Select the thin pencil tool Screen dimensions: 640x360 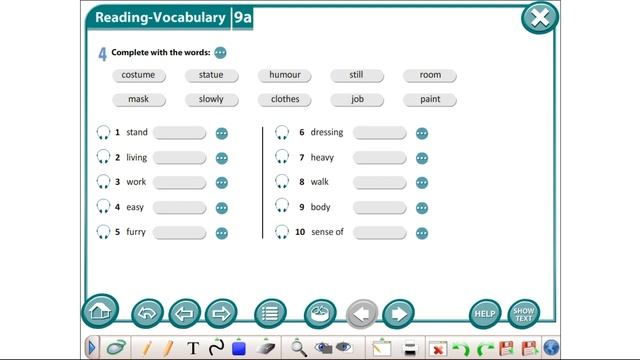point(147,348)
